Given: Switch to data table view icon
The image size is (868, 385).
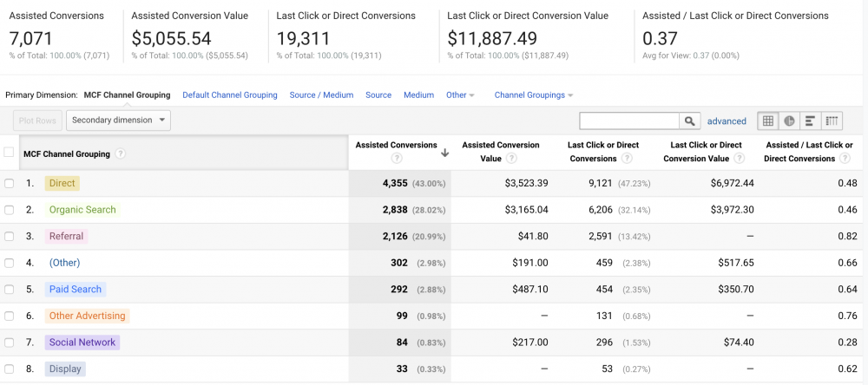Looking at the screenshot, I should 767,121.
